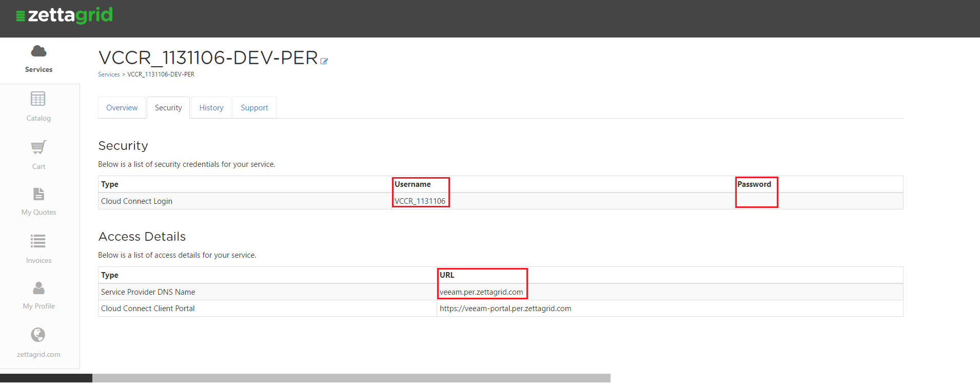
Task: Open the Support tab
Action: point(254,108)
